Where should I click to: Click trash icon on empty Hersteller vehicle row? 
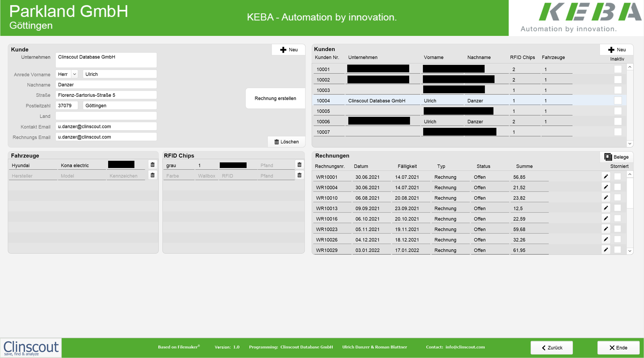[153, 175]
